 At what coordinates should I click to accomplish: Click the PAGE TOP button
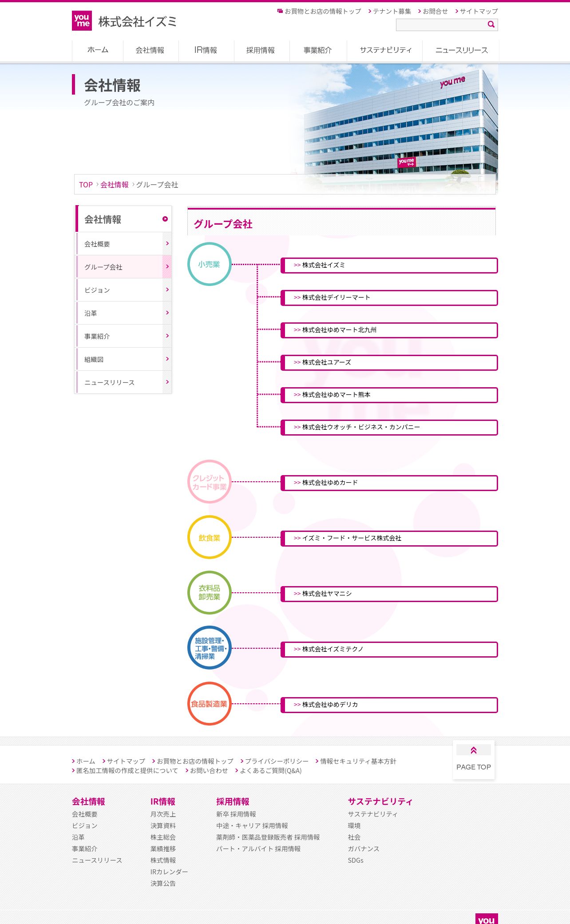click(474, 759)
